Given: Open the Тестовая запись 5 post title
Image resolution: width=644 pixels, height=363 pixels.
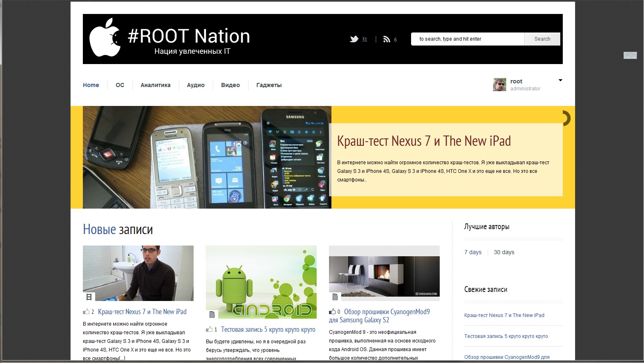Looking at the screenshot, I should coord(268,329).
